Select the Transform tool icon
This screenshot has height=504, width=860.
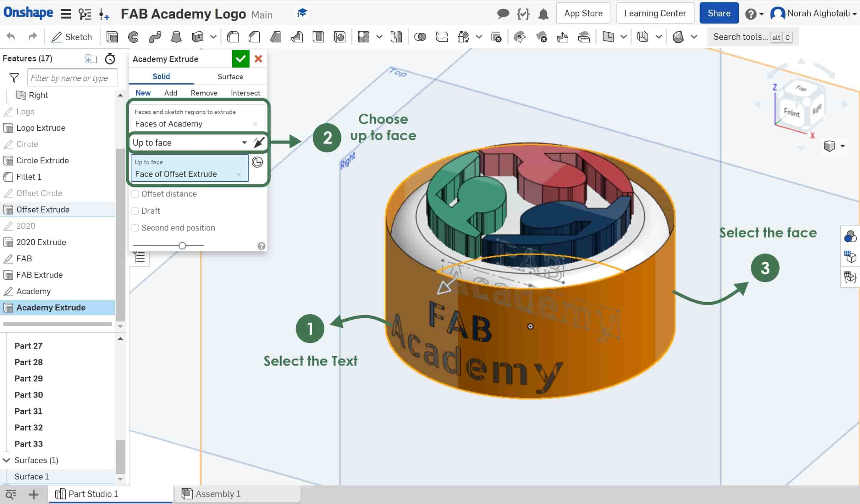point(463,36)
